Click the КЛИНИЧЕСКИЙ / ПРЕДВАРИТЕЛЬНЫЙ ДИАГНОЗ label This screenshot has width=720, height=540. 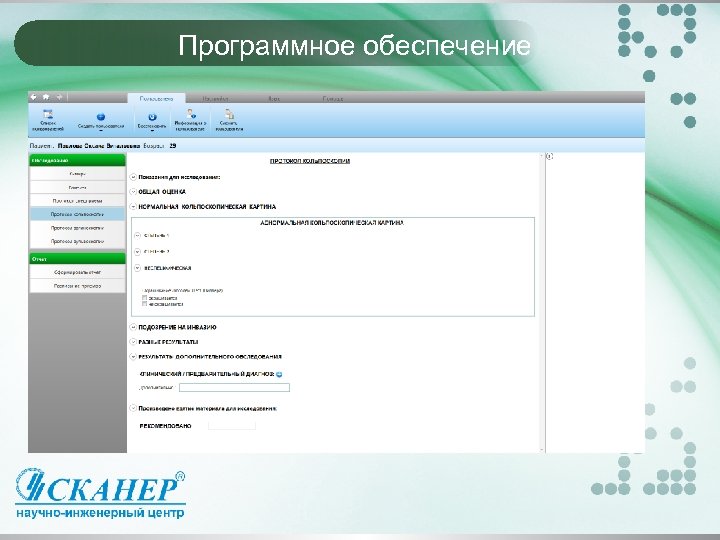206,374
